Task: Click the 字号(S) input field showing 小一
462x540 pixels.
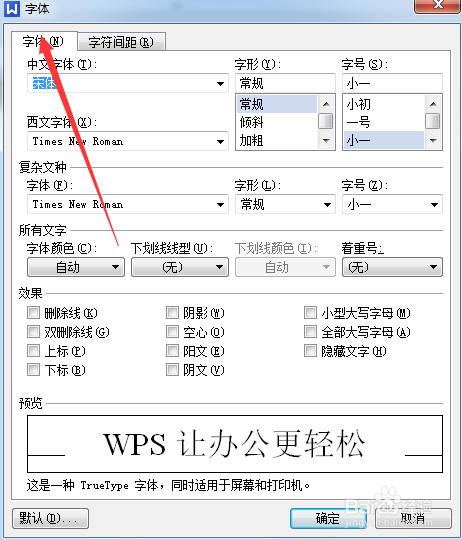Action: pos(392,83)
